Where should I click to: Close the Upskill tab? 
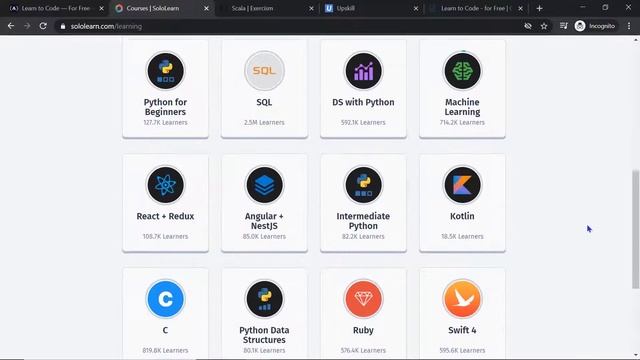tap(416, 8)
